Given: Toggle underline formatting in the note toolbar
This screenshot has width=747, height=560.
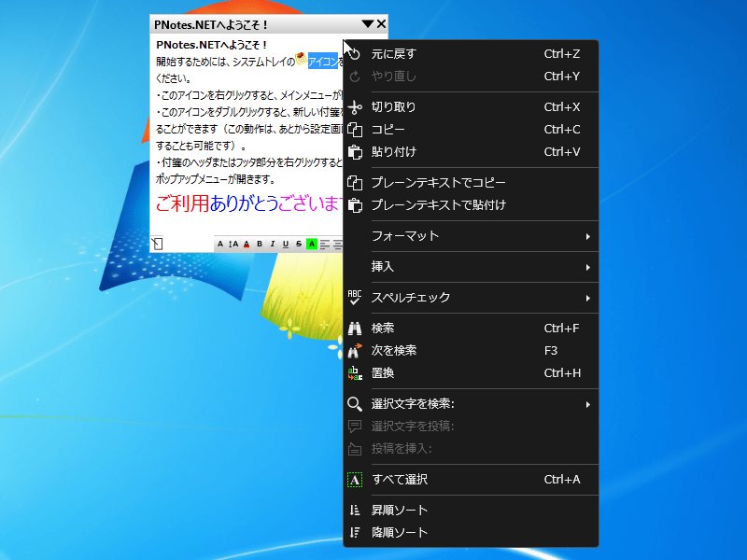Looking at the screenshot, I should (286, 245).
